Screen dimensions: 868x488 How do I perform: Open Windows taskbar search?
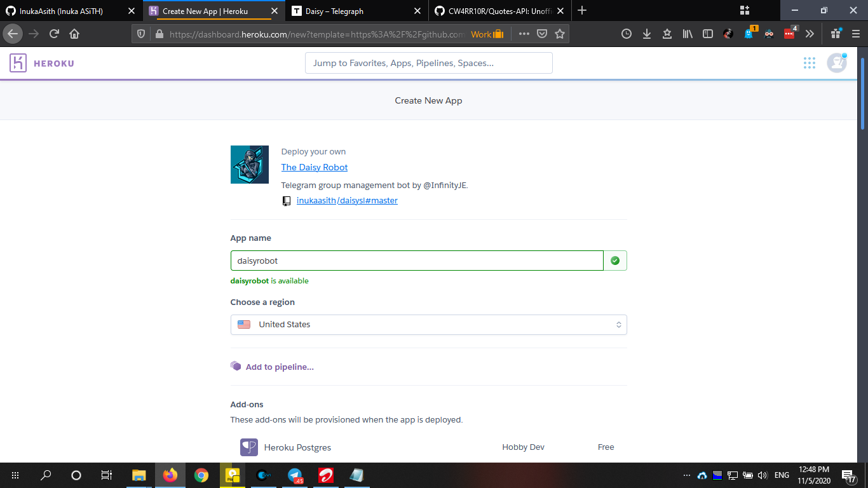46,475
